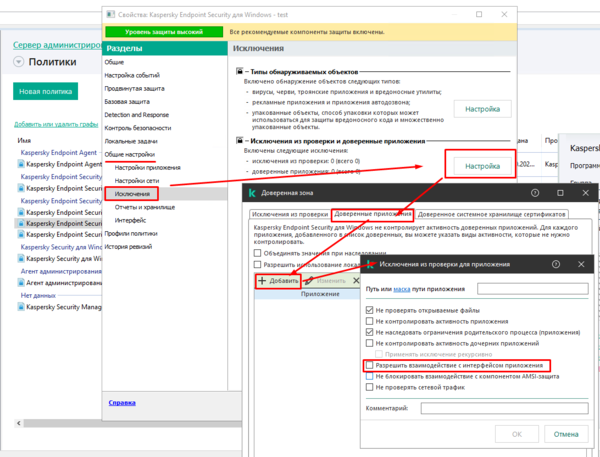Click Настройка button for scan exclusions
Image resolution: width=600 pixels, height=457 pixels.
coord(482,166)
